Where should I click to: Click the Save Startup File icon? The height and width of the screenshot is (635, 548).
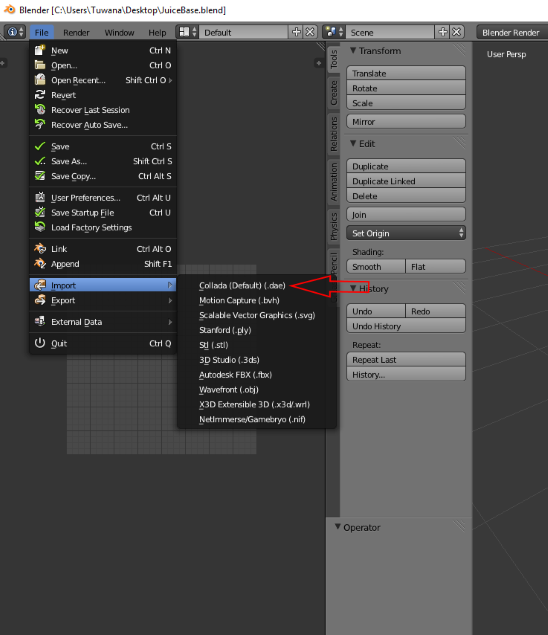(x=40, y=212)
